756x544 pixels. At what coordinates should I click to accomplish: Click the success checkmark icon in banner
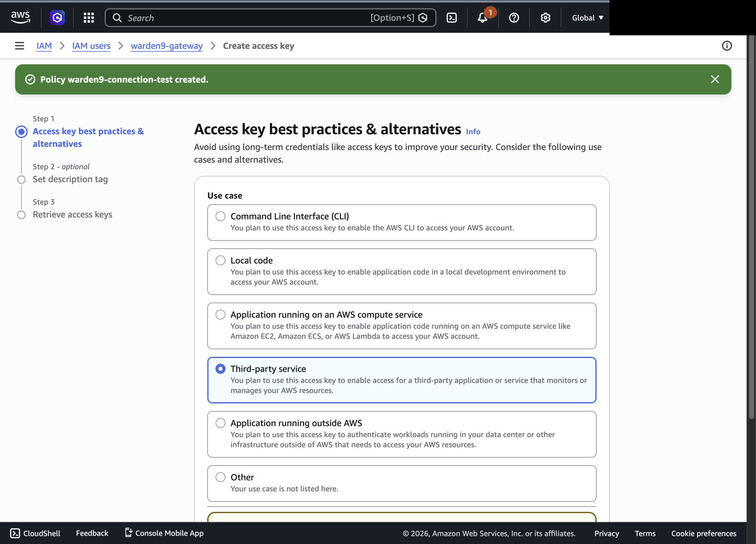(30, 79)
